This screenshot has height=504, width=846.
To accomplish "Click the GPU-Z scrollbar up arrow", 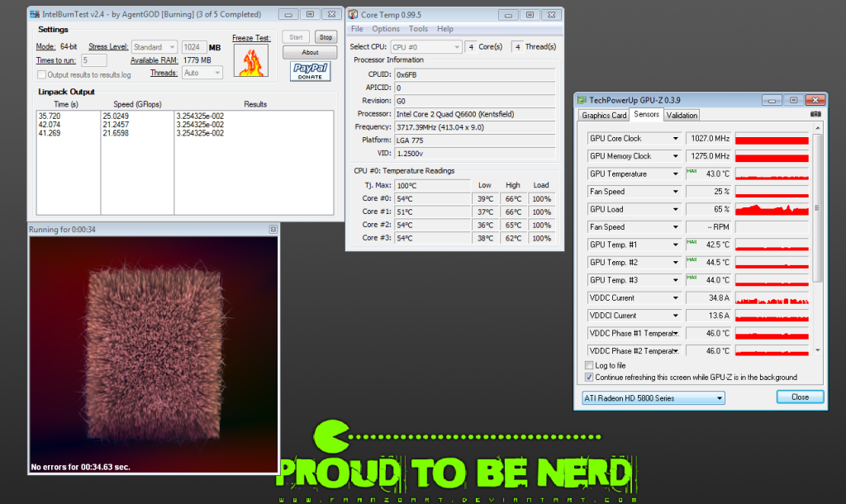I will point(817,128).
